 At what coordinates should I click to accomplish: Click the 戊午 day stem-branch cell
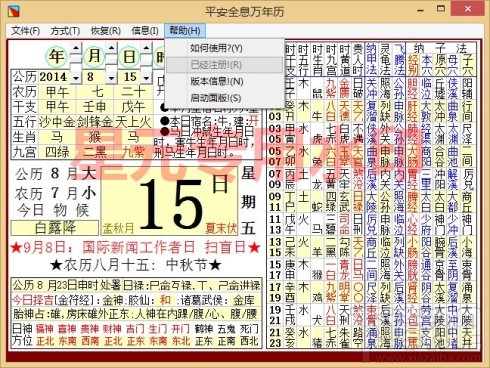click(133, 107)
